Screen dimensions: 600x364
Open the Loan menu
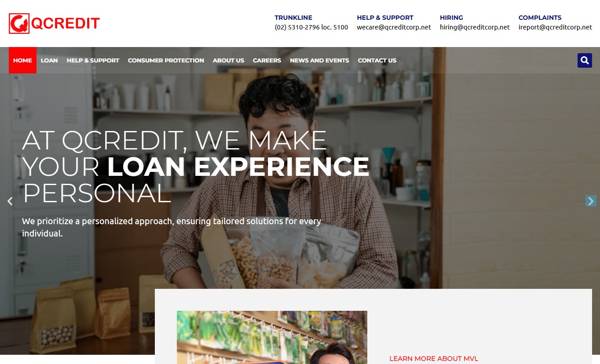point(49,60)
